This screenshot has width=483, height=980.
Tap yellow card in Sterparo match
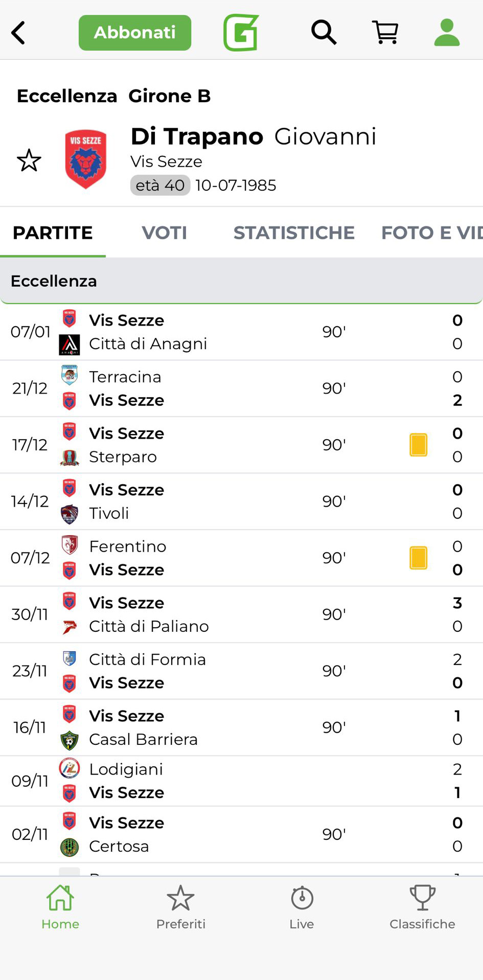tap(418, 445)
